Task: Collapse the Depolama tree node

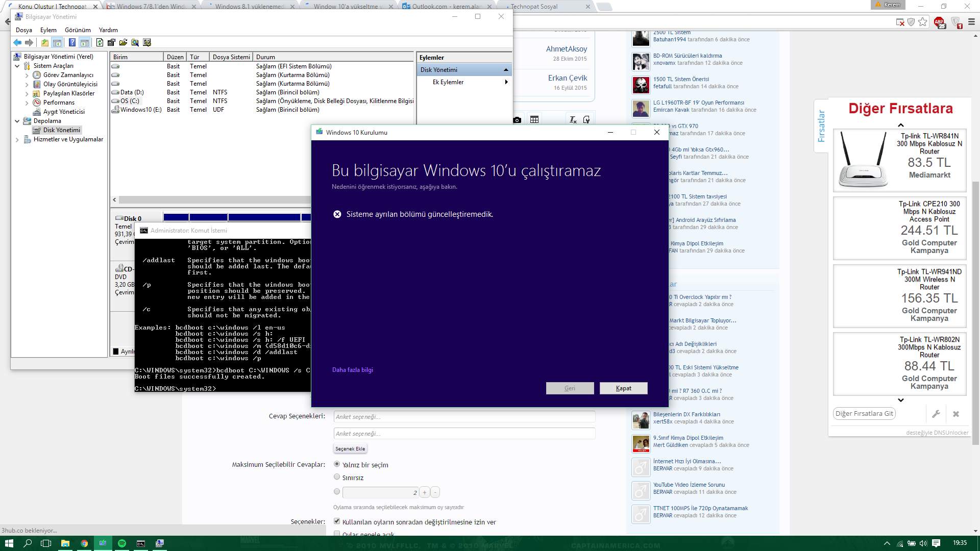Action: 17,121
